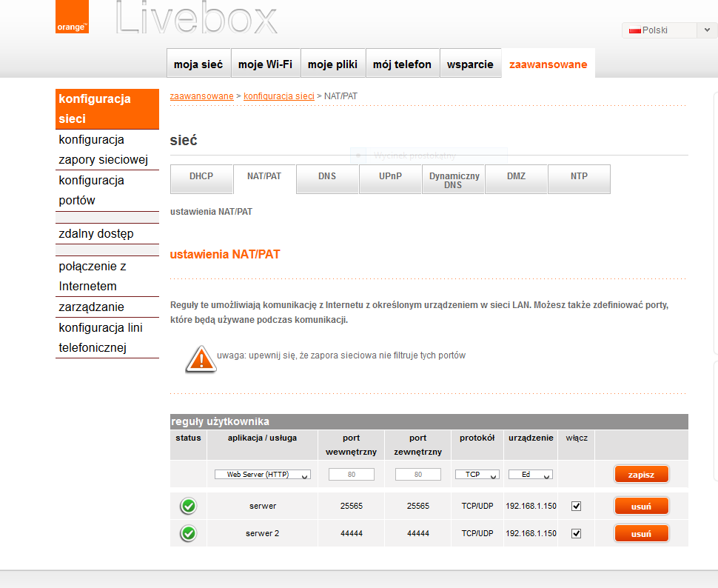Image resolution: width=718 pixels, height=588 pixels.
Task: Click usuń for the serwer rule
Action: tap(641, 506)
